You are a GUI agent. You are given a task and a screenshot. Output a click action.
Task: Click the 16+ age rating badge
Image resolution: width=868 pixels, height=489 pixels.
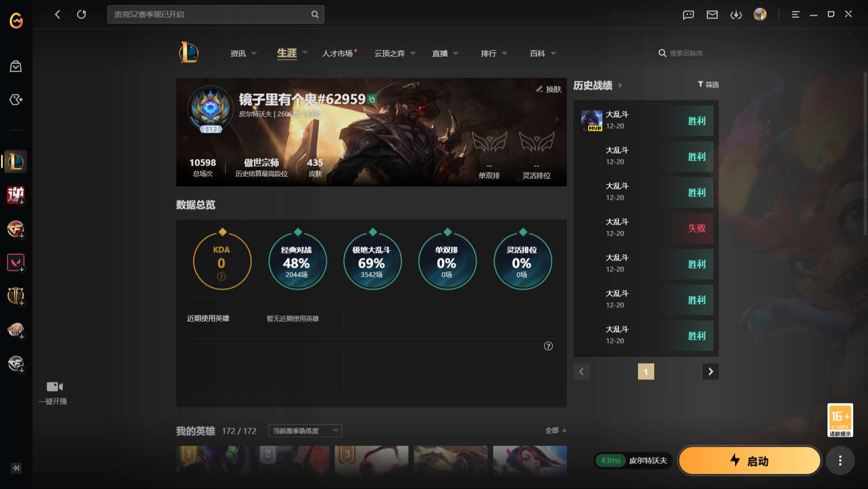click(840, 420)
